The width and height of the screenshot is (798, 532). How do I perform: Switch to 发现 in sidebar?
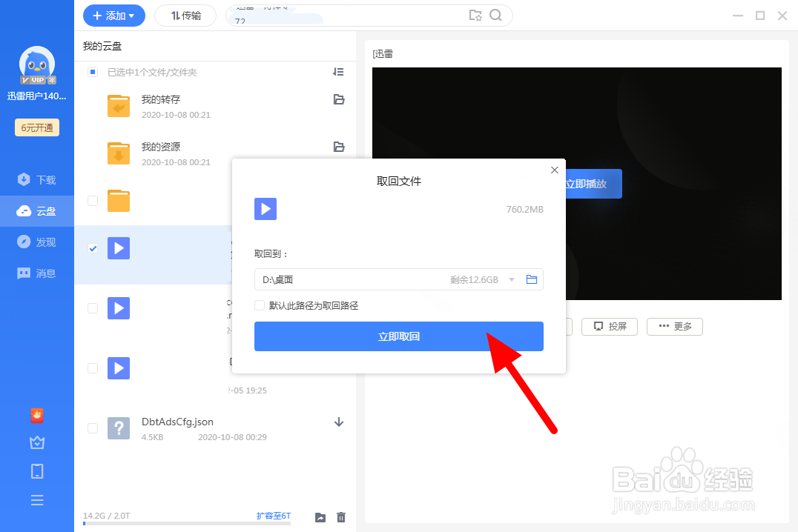point(36,242)
